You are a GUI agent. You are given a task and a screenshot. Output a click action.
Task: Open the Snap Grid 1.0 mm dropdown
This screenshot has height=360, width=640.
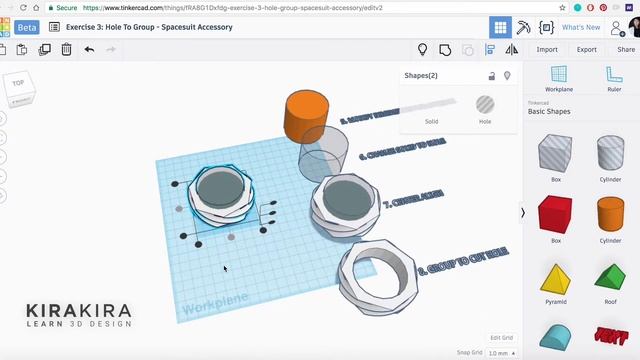pos(502,353)
